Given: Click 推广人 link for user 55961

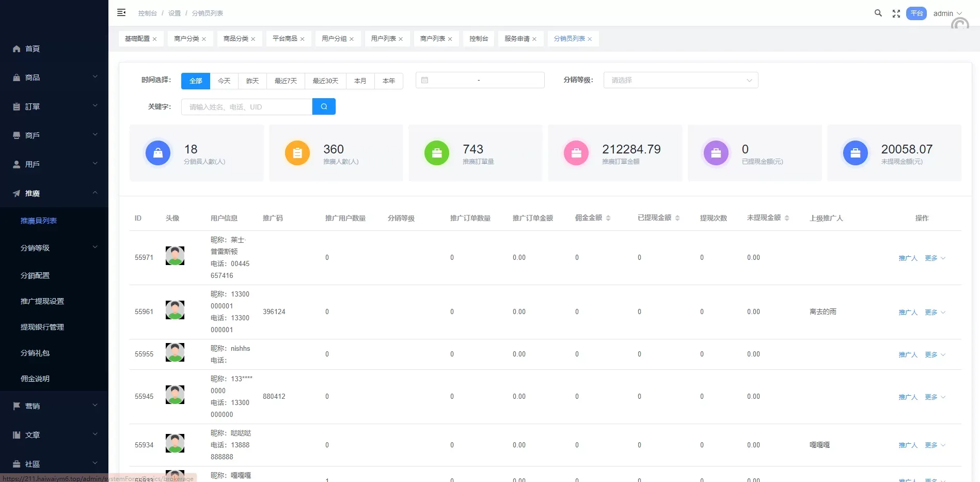Looking at the screenshot, I should (908, 312).
